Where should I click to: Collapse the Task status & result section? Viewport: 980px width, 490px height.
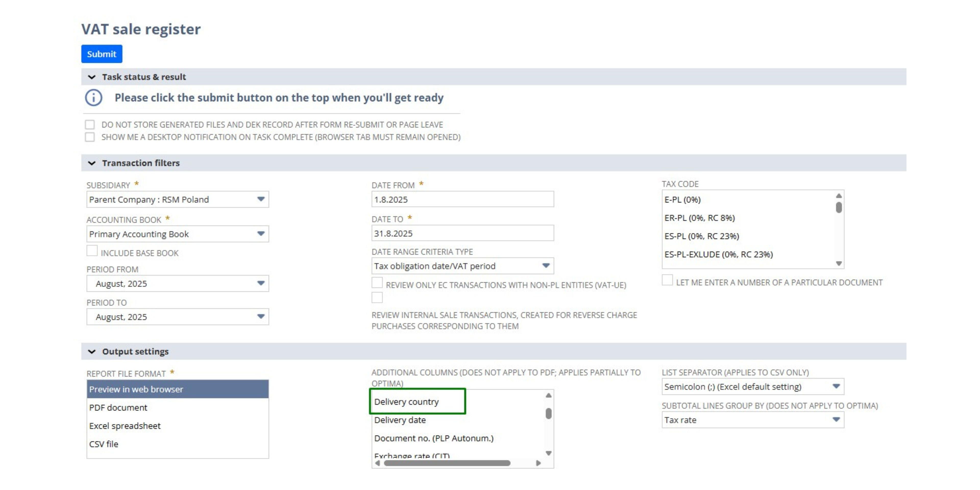(92, 77)
